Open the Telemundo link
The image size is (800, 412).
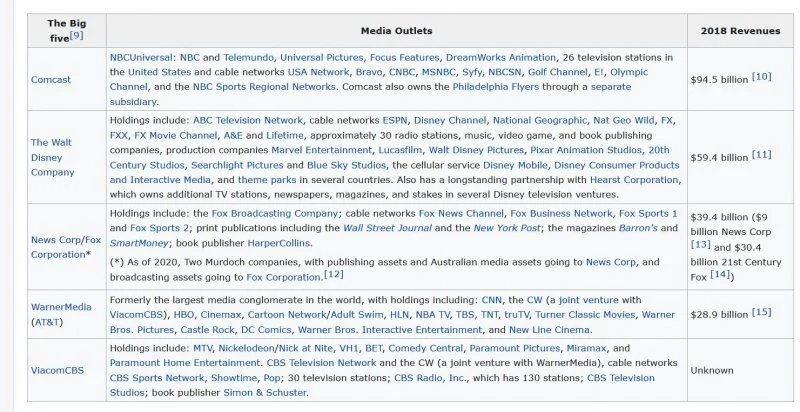pyautogui.click(x=248, y=58)
